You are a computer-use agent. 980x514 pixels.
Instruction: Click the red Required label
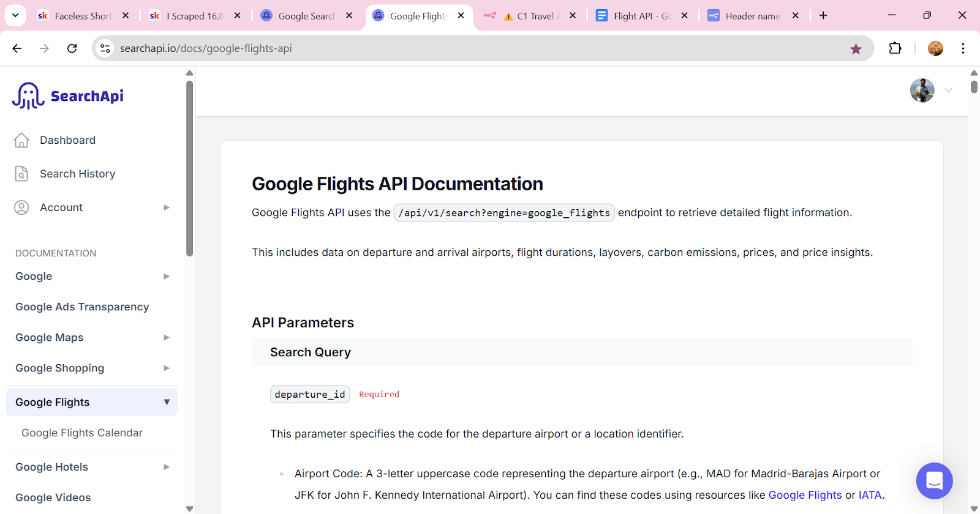click(379, 395)
